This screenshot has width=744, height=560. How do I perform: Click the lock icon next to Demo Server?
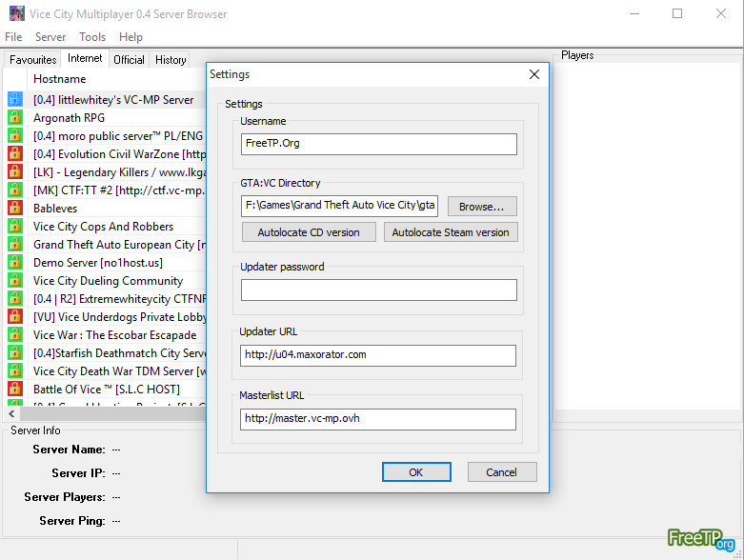pyautogui.click(x=14, y=262)
